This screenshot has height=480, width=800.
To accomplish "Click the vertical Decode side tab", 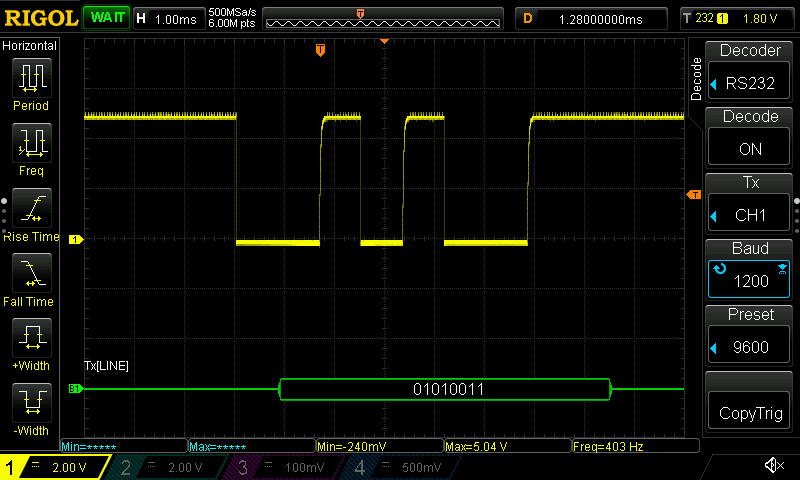I will pyautogui.click(x=696, y=79).
